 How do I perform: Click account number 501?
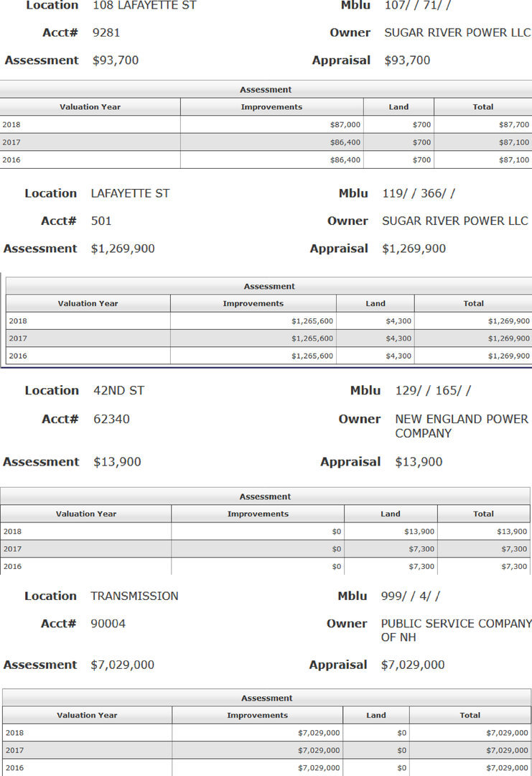(x=101, y=221)
